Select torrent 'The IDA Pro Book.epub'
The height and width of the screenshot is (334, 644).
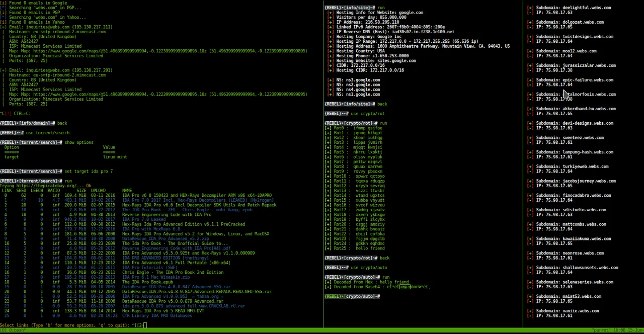pyautogui.click(x=147, y=282)
